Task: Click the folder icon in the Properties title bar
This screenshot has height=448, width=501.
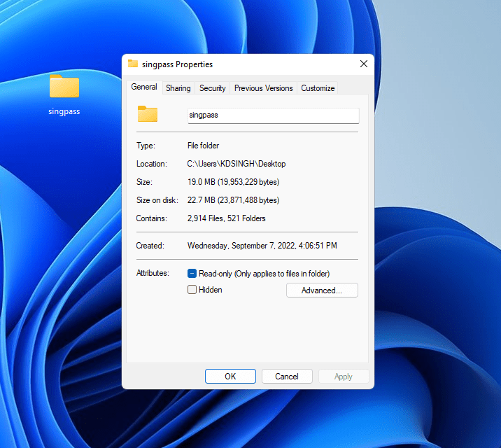Action: 133,64
